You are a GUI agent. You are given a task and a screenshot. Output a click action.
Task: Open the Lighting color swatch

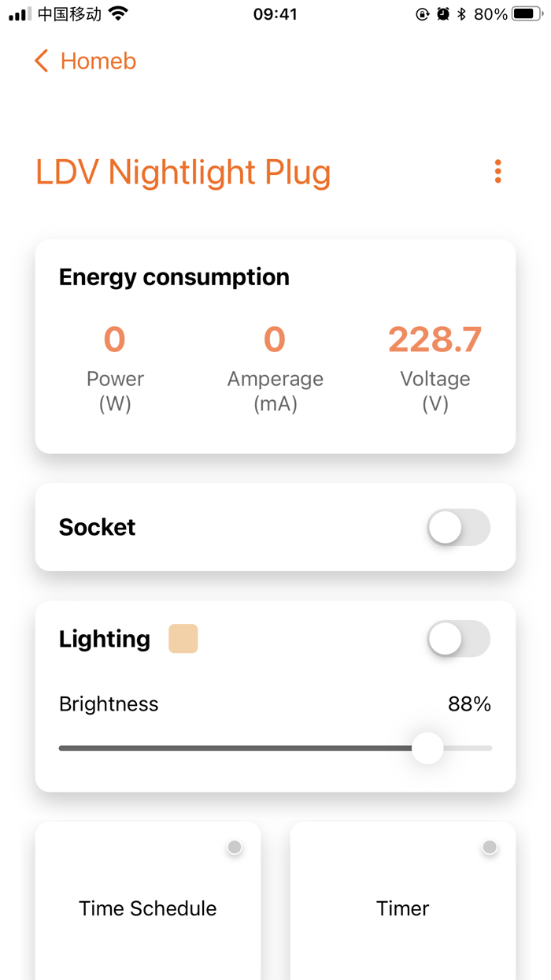[x=183, y=639]
